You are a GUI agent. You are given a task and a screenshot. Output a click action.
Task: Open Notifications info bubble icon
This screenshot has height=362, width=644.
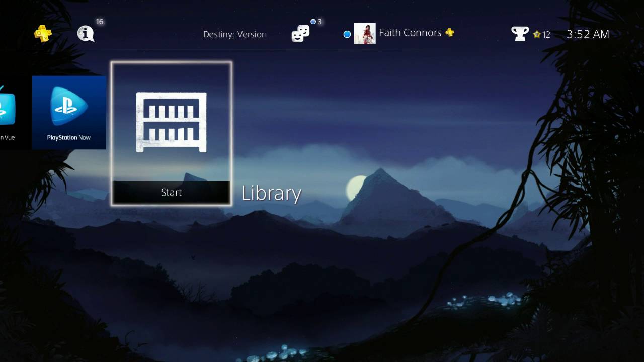[86, 34]
